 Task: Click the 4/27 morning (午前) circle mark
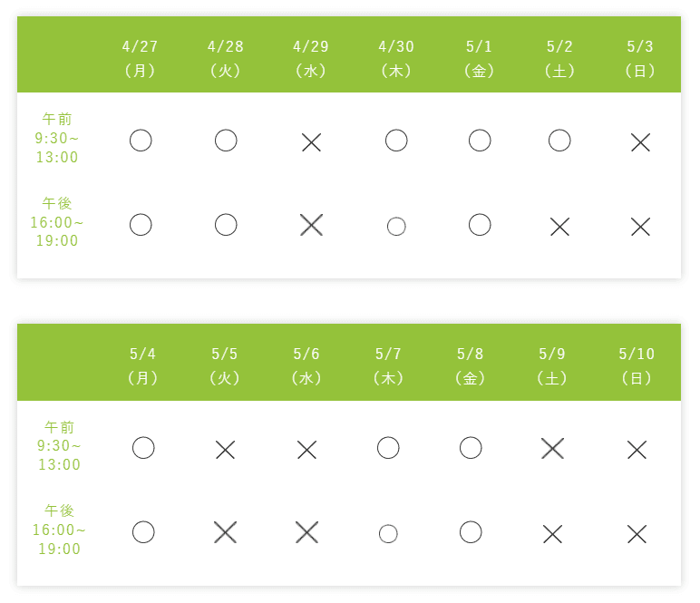click(x=141, y=141)
